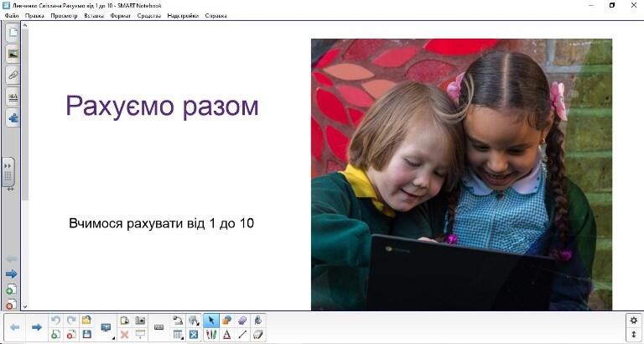The height and width of the screenshot is (344, 644).
Task: Select the arrow pointer tool
Action: tap(211, 321)
